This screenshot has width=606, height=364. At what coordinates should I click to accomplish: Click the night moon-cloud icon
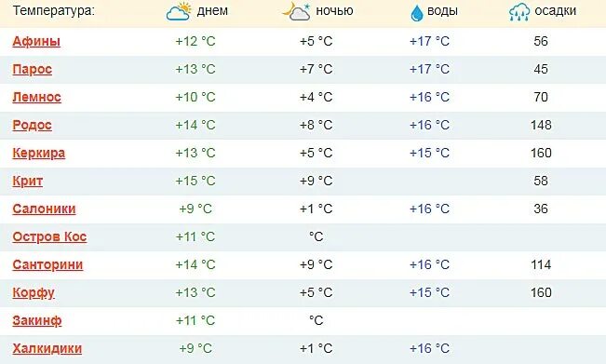tap(296, 11)
